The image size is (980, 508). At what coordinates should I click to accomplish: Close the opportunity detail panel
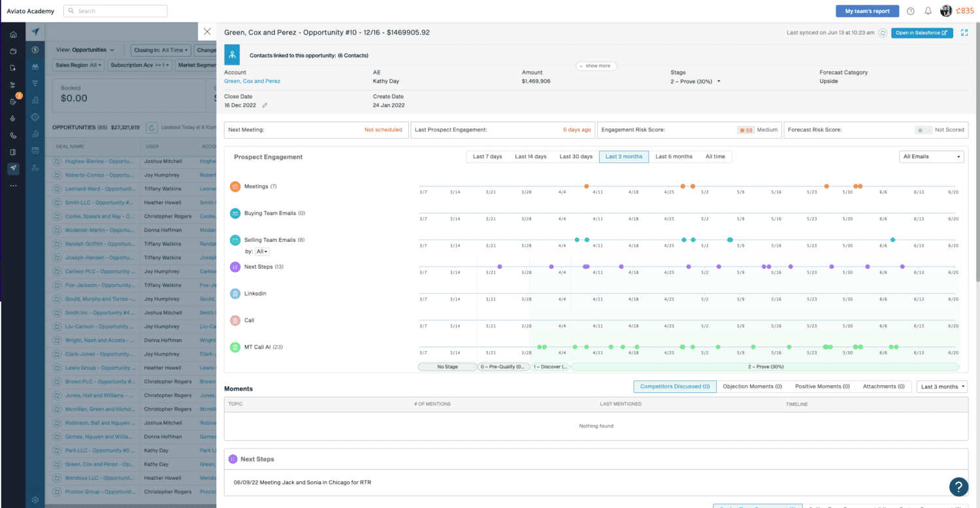click(207, 31)
